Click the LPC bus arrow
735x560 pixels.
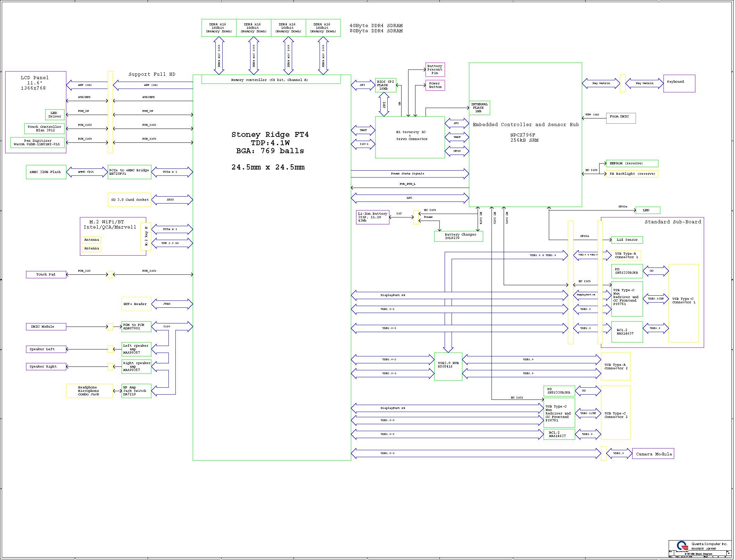point(410,198)
